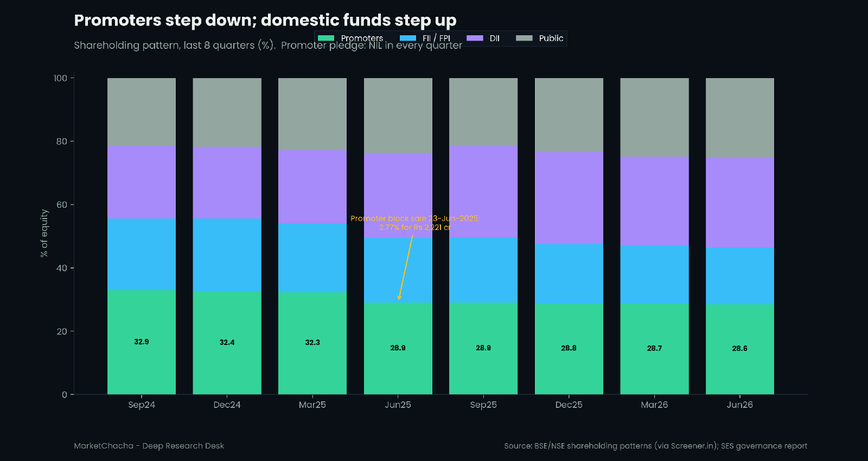Click the promoter value 28.7 in the Mar26 bar
The height and width of the screenshot is (461, 868).
click(654, 348)
